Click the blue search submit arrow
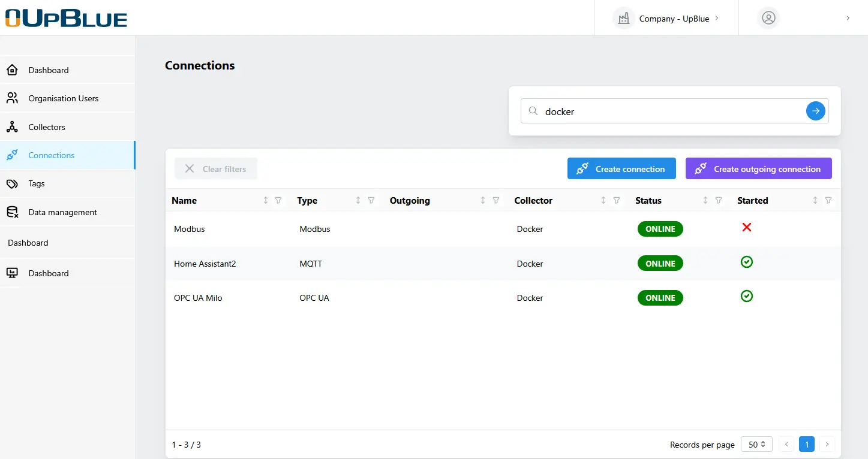The width and height of the screenshot is (868, 459). pyautogui.click(x=815, y=111)
